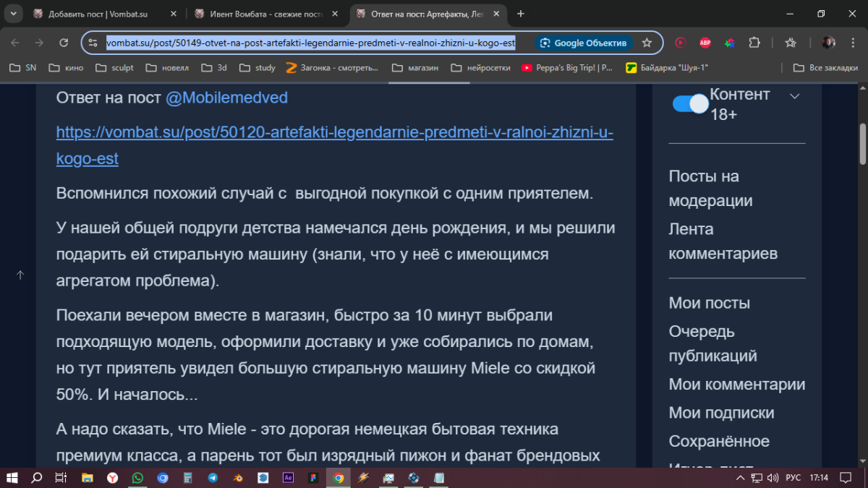Screen dimensions: 868x488
Task: Click the scroll-to-top arrow on left
Action: (20, 275)
